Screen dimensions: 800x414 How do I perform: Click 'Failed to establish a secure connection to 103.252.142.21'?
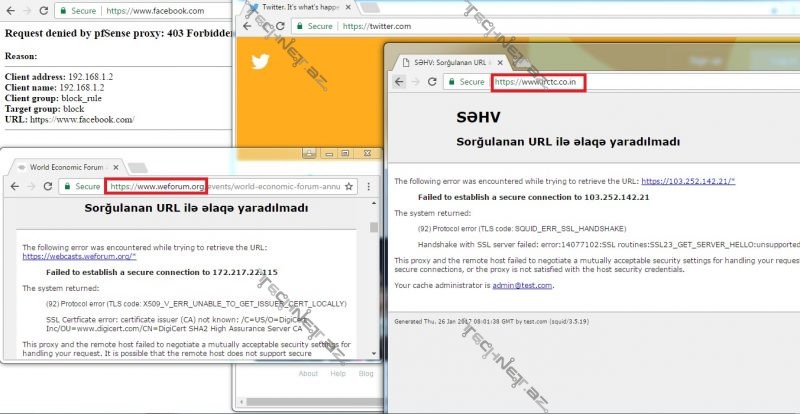tap(533, 197)
